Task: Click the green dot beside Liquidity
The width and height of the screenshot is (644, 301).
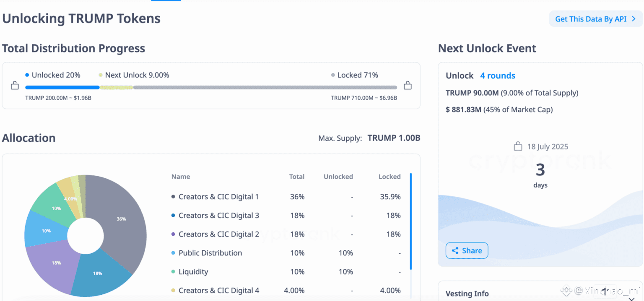Action: pos(173,272)
